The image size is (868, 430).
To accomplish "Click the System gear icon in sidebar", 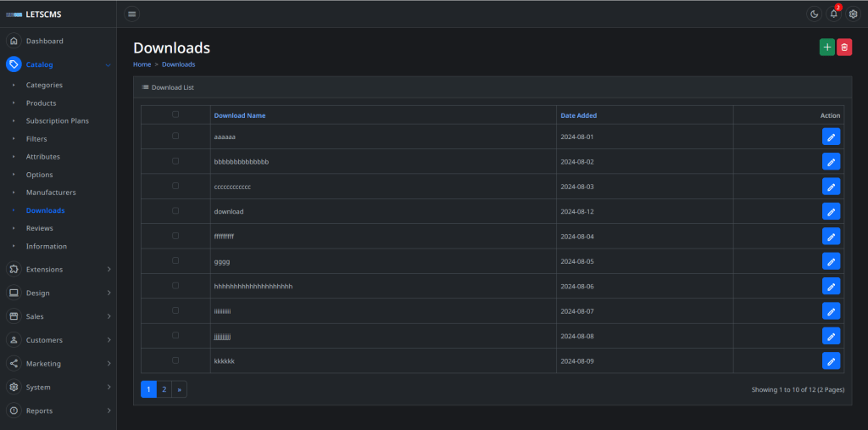I will [14, 388].
